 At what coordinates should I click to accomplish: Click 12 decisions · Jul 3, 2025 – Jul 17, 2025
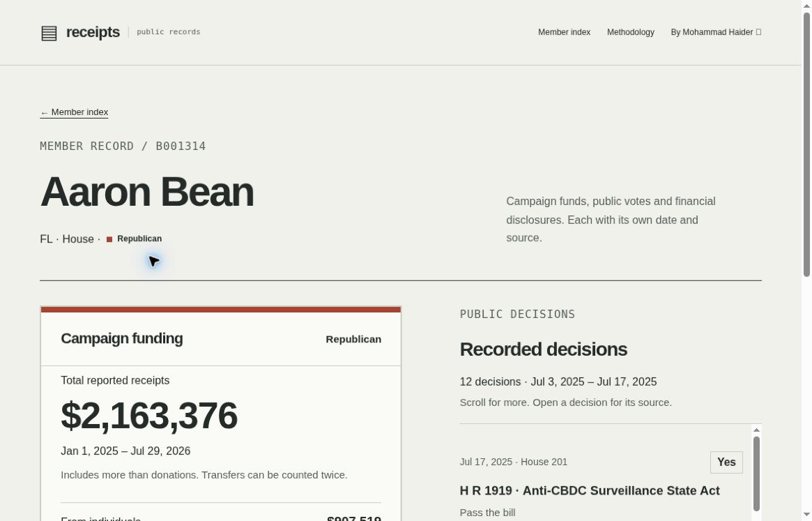[x=558, y=382]
